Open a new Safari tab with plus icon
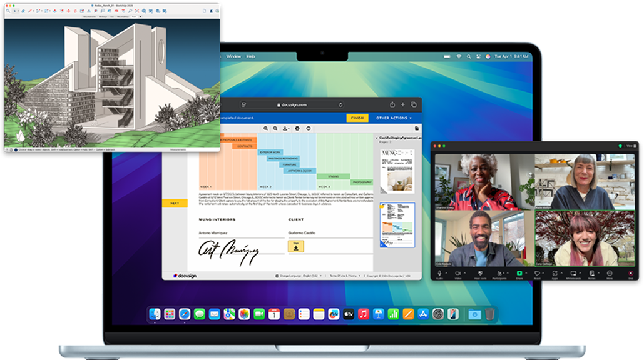Image resolution: width=644 pixels, height=360 pixels. 403,104
